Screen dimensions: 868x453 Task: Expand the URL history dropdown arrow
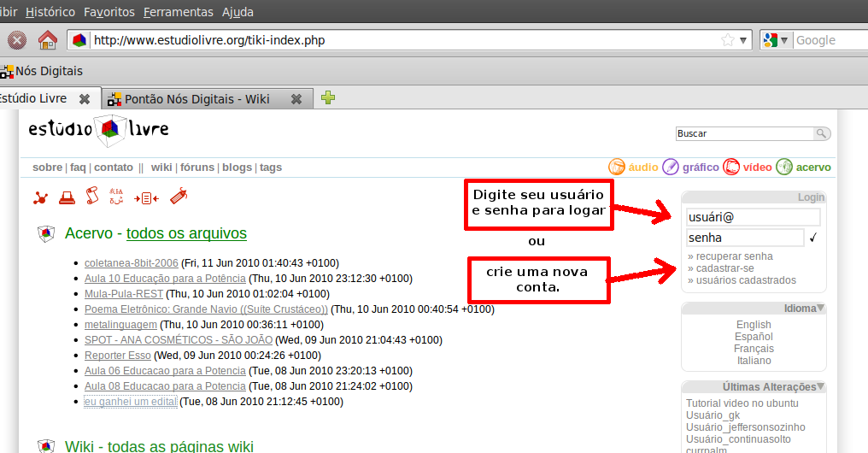[743, 40]
